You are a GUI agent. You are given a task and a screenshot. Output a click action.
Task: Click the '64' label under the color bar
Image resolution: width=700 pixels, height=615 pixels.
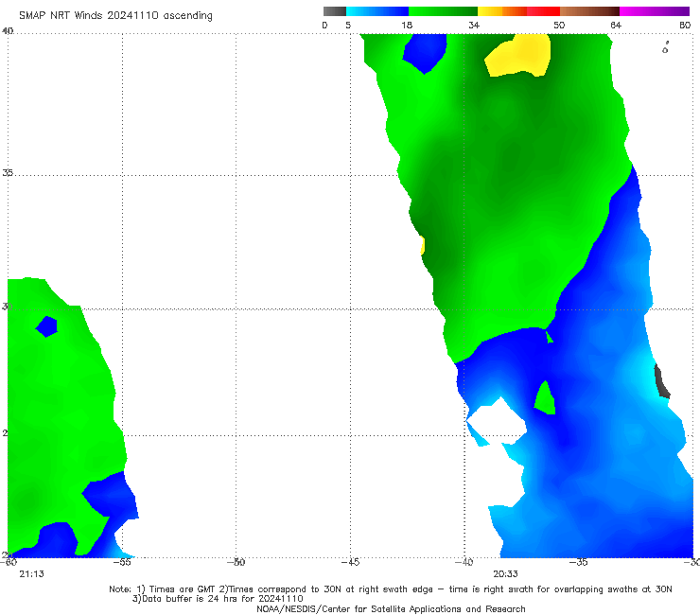(x=616, y=25)
